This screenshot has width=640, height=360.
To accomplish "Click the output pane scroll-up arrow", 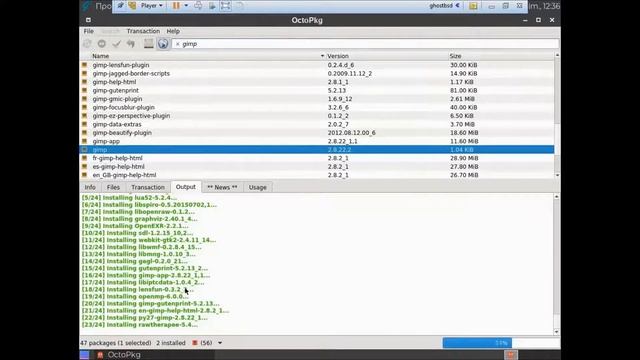I will coord(556,197).
